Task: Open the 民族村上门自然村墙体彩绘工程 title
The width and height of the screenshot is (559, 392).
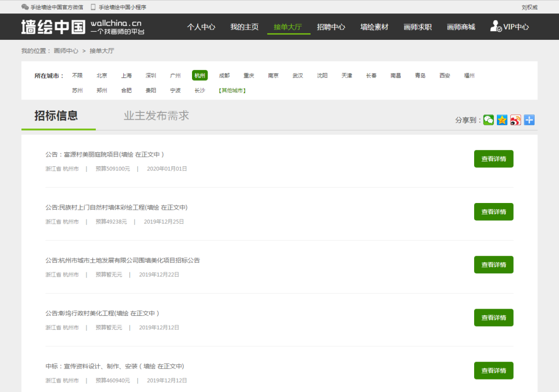Action: [116, 208]
